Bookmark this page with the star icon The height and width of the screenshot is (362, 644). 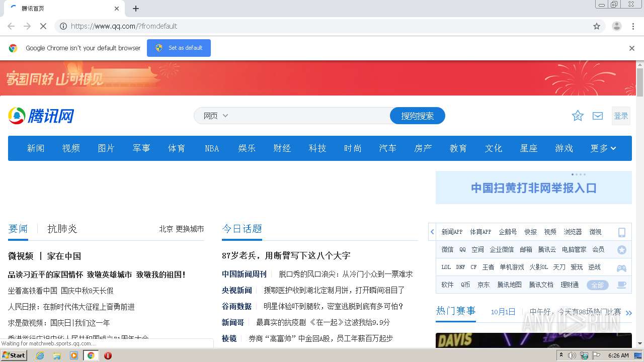tap(597, 26)
